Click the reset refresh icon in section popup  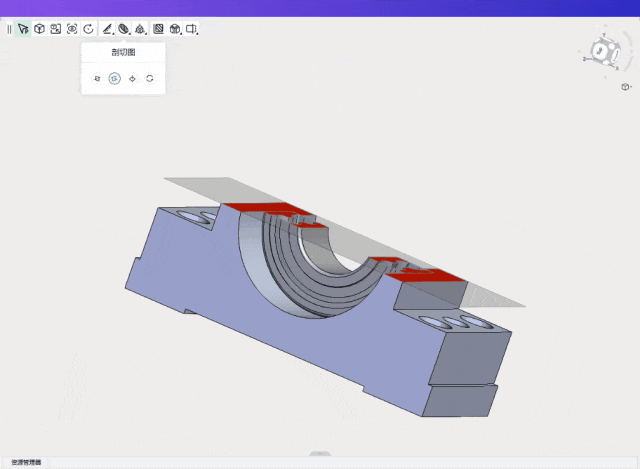coord(150,78)
